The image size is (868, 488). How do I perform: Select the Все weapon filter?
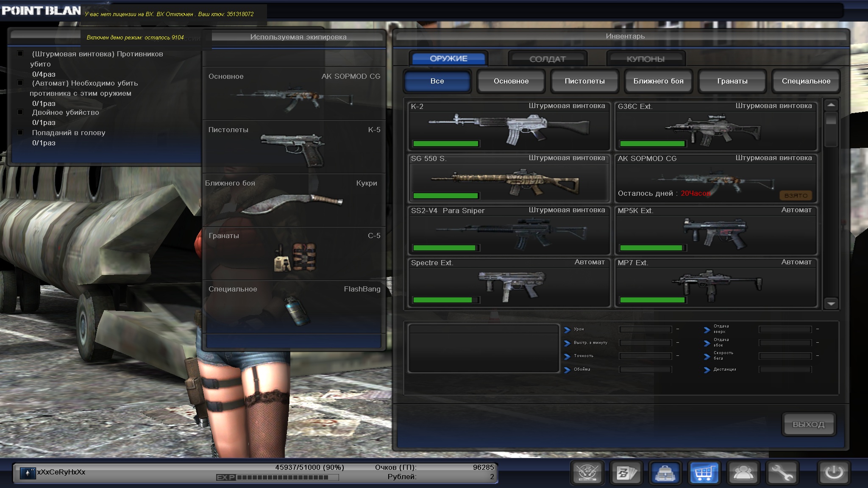(437, 81)
